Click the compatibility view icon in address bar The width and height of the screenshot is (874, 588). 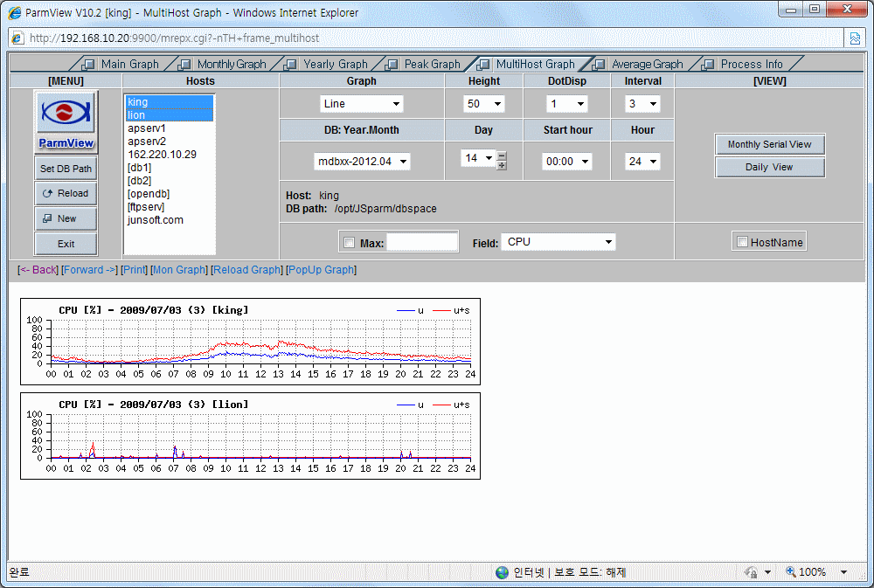[855, 38]
